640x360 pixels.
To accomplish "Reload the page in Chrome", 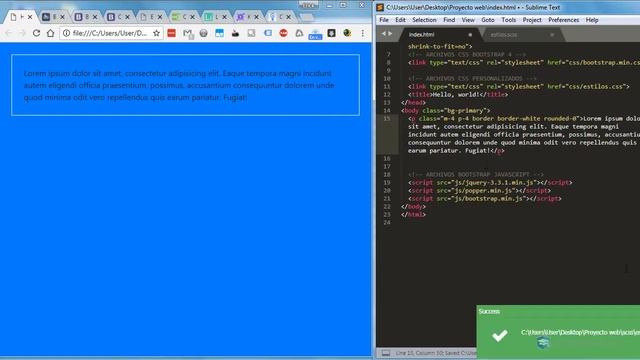I will pos(36,33).
